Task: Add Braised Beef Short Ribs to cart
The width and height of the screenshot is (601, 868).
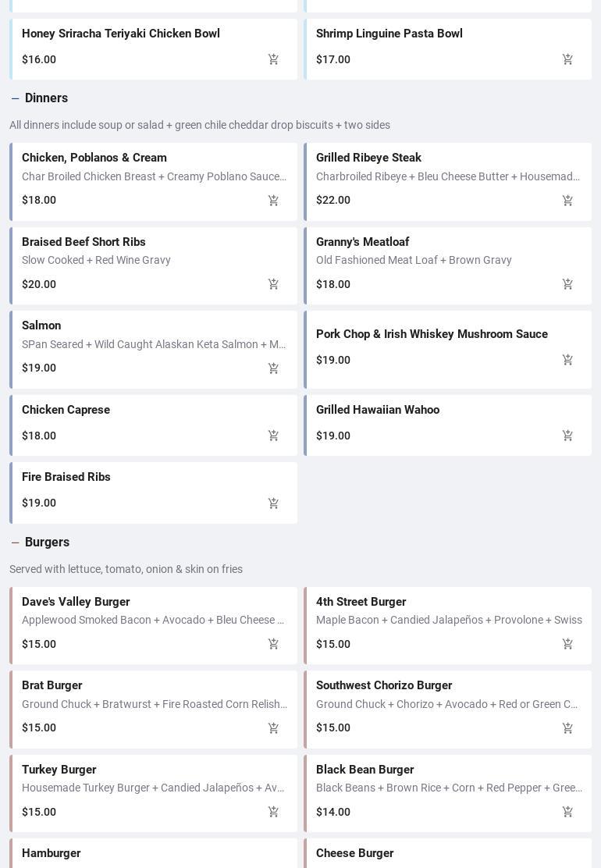Action: pos(273,284)
